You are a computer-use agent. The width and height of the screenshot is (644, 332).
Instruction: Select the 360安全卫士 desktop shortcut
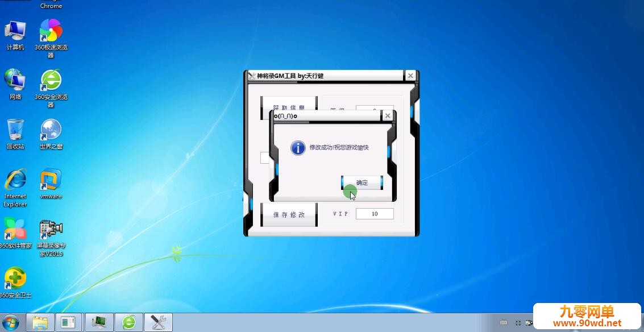click(x=15, y=283)
